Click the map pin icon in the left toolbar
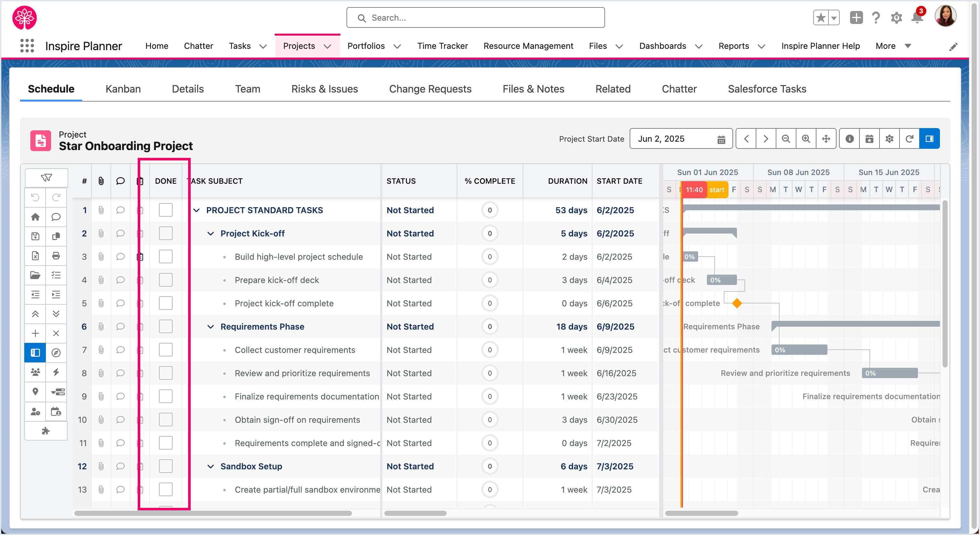Image resolution: width=980 pixels, height=535 pixels. click(x=35, y=391)
